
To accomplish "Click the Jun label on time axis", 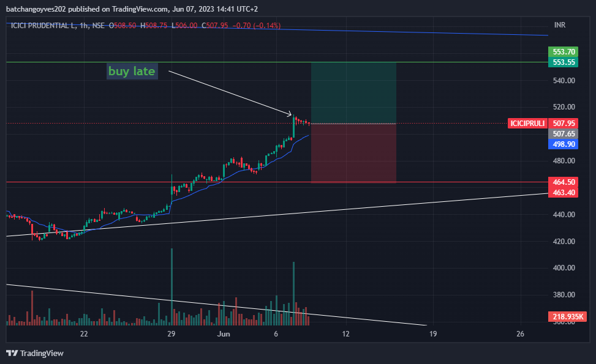I will (x=224, y=334).
